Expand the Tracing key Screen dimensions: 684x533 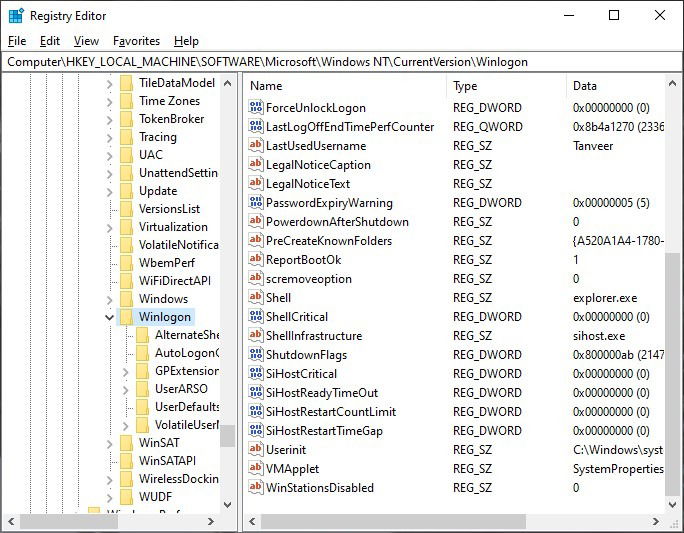point(109,137)
